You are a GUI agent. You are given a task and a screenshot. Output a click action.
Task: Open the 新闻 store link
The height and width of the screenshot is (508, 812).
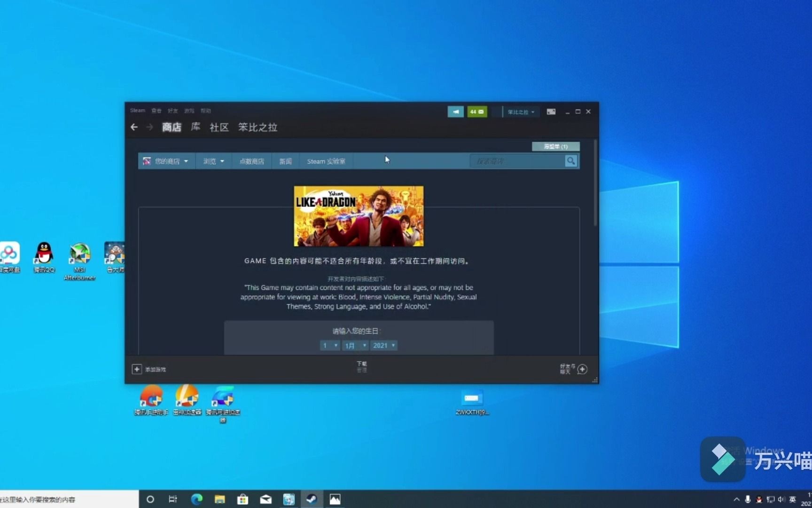pos(285,161)
